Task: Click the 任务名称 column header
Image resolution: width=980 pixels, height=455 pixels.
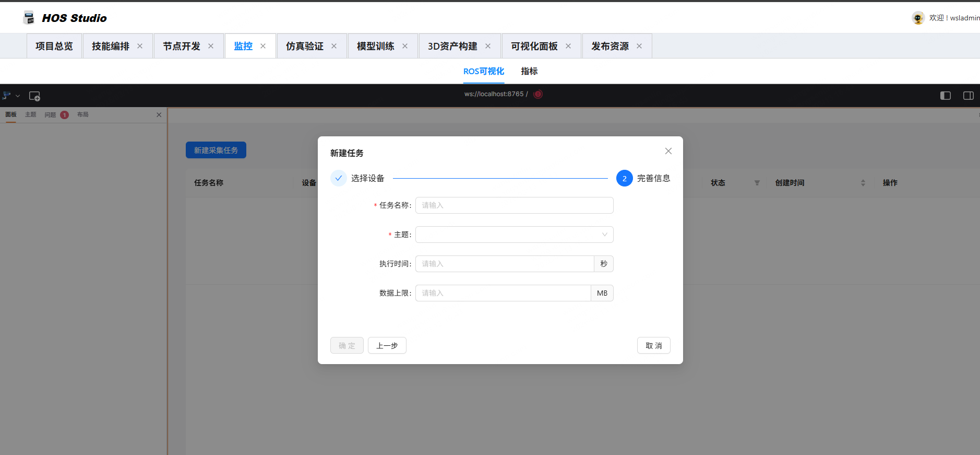Action: pos(209,183)
